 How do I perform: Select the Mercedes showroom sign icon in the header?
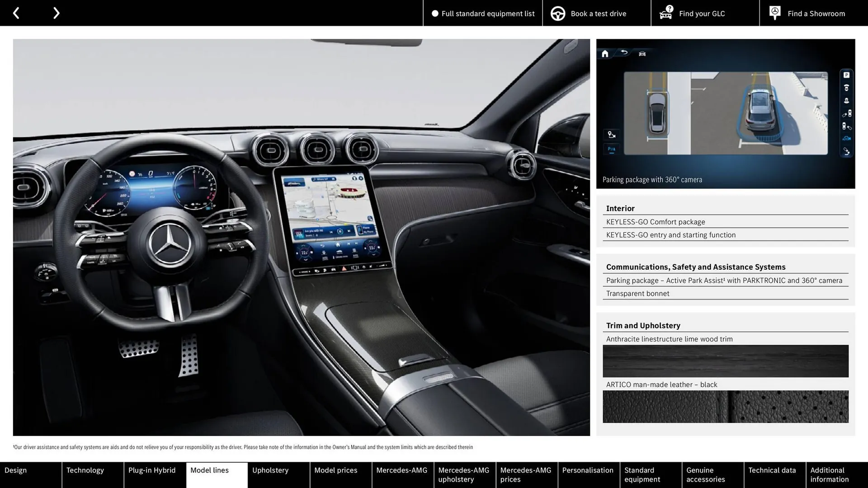[x=774, y=13]
